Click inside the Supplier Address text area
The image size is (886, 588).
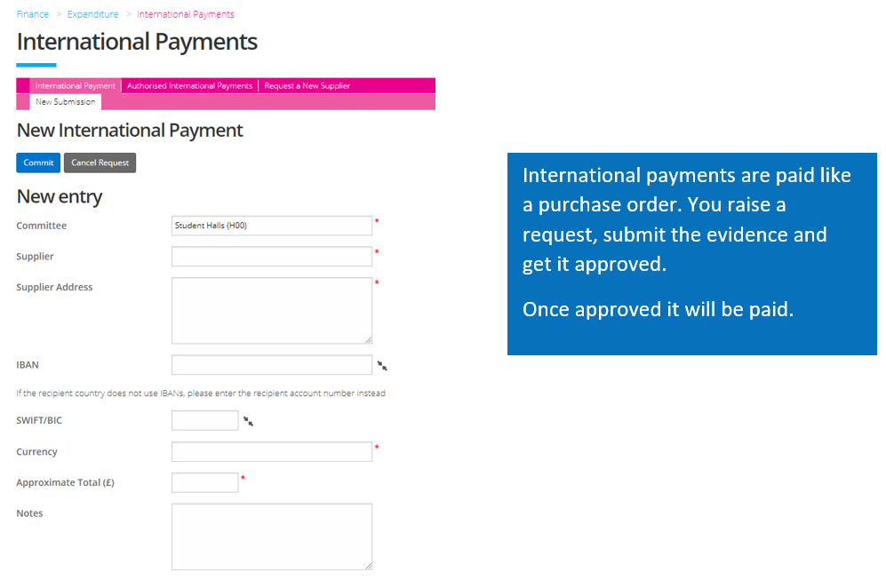click(271, 309)
